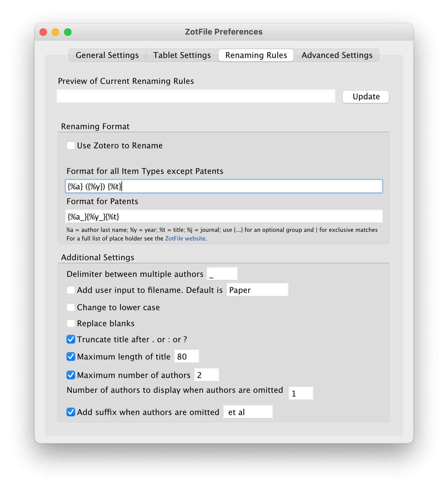Screen dimensions: 448x489
Task: Click the maximum title length field showing 80
Action: point(186,357)
